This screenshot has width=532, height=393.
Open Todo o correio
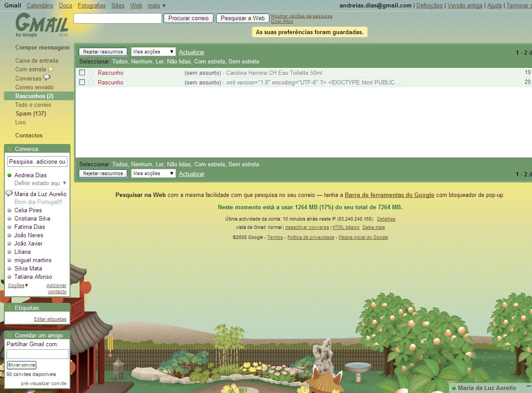tap(33, 105)
